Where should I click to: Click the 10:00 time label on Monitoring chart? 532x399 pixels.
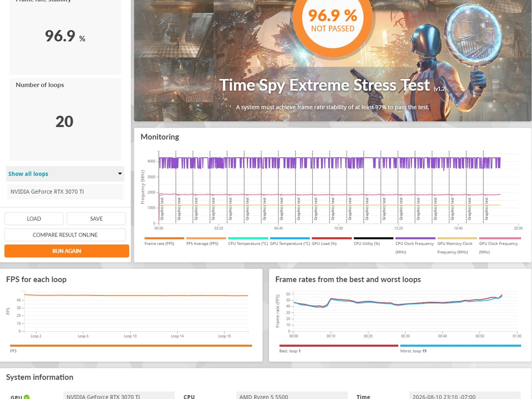pyautogui.click(x=338, y=228)
